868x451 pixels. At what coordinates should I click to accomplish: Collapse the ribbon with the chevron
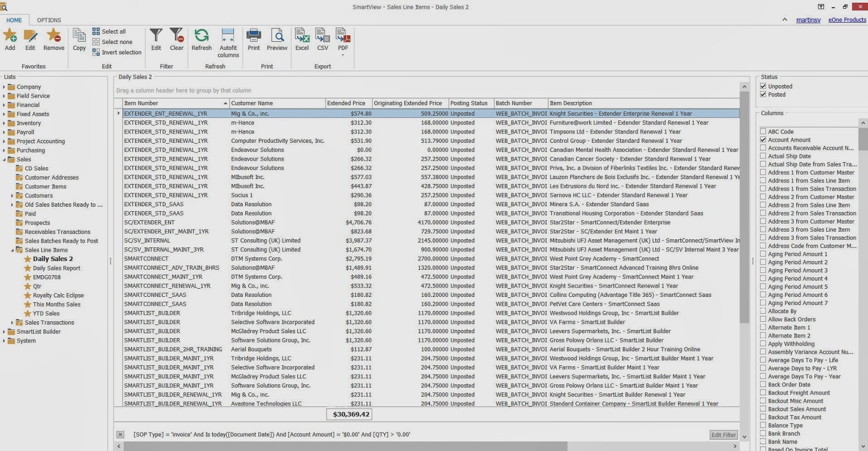coord(784,20)
